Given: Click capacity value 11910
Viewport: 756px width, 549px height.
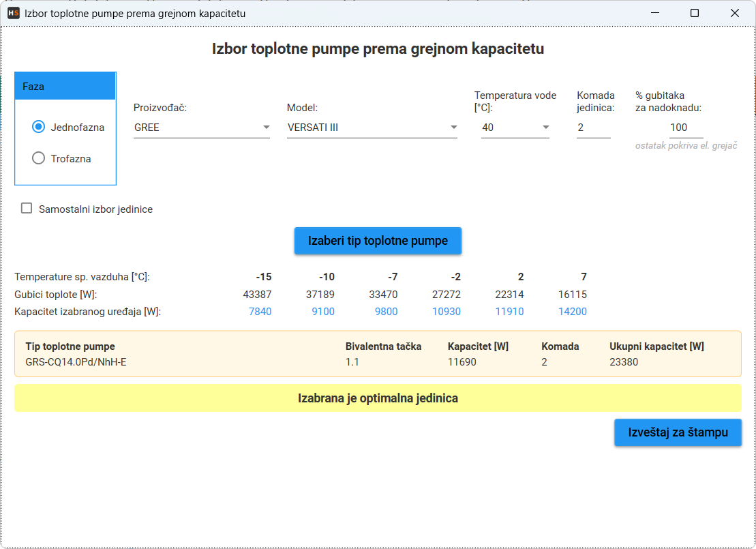Looking at the screenshot, I should (510, 312).
